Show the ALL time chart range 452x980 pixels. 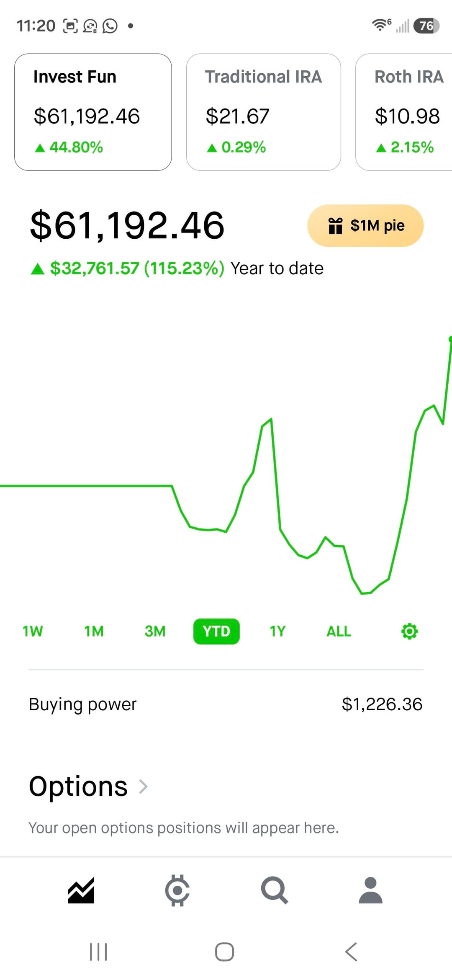click(x=339, y=631)
